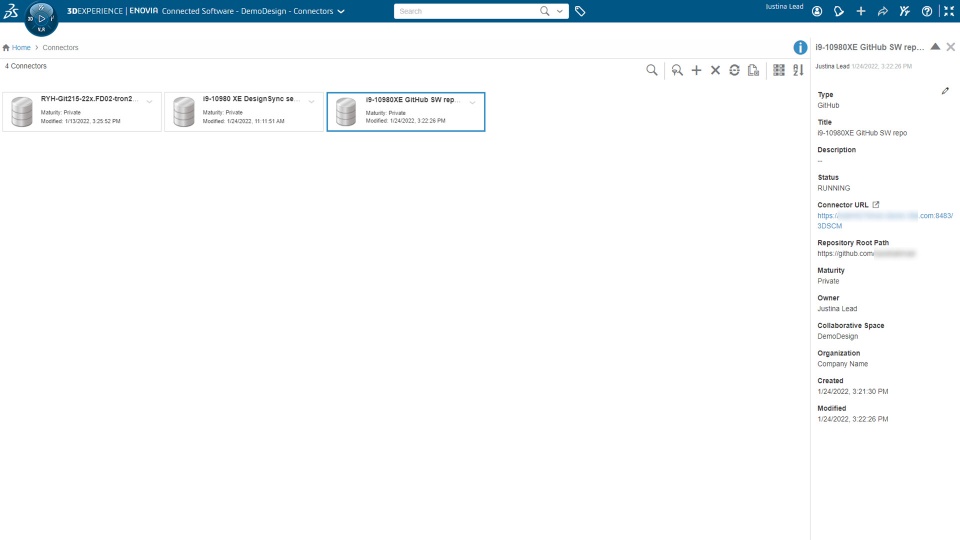The image size is (960, 540).
Task: Select the i9-10980 XE DesignSync connector card
Action: pyautogui.click(x=244, y=111)
